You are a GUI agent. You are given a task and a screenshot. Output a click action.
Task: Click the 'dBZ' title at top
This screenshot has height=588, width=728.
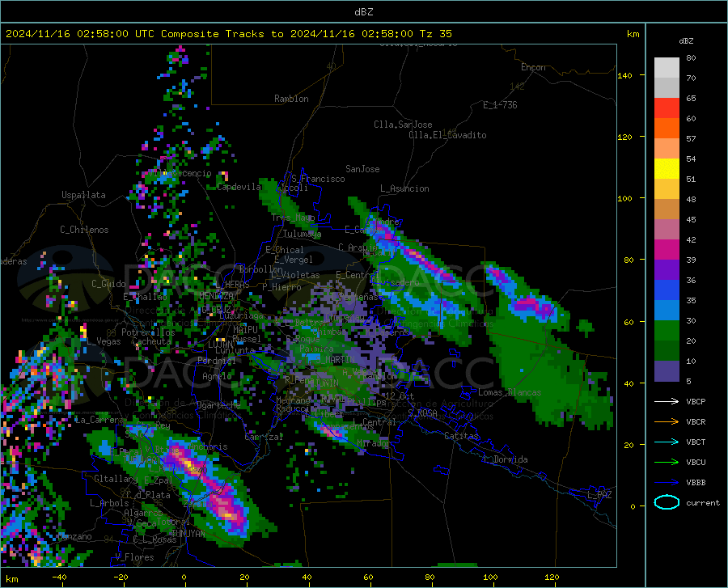pos(363,12)
